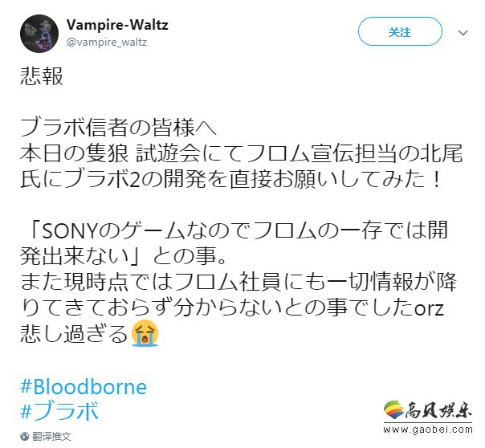Follow the account with the 关注 button
The height and width of the screenshot is (448, 485).
pos(400,31)
